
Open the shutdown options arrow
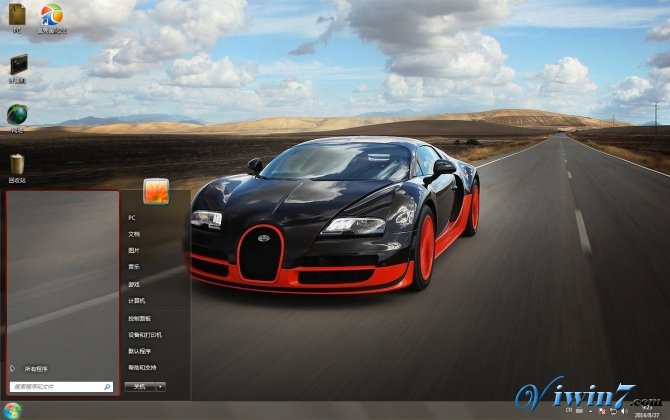point(161,387)
